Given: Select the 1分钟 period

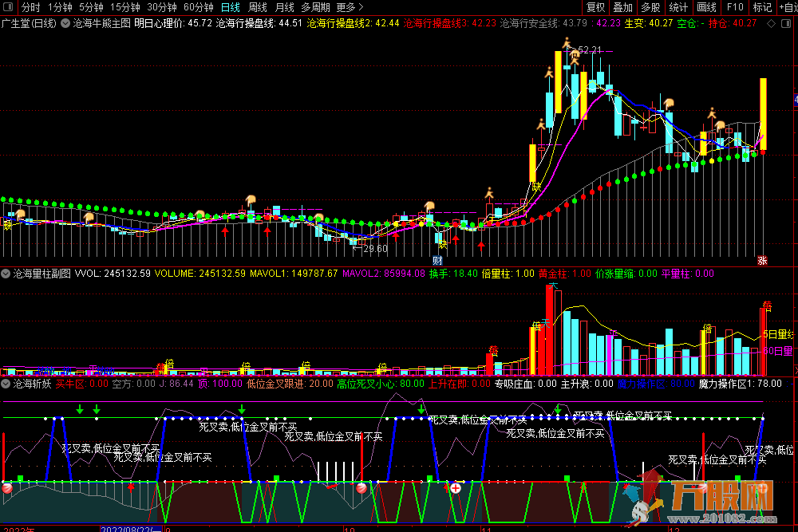Looking at the screenshot, I should click(x=60, y=7).
